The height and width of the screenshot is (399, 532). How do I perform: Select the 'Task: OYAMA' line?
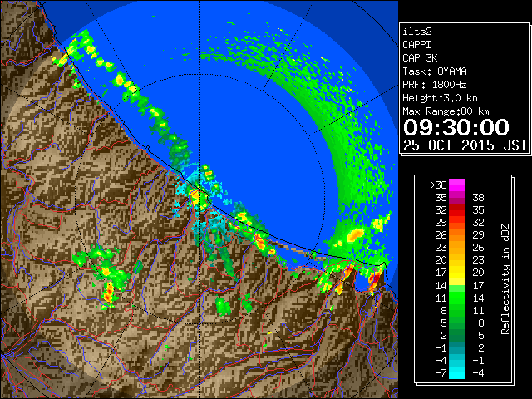tap(435, 71)
